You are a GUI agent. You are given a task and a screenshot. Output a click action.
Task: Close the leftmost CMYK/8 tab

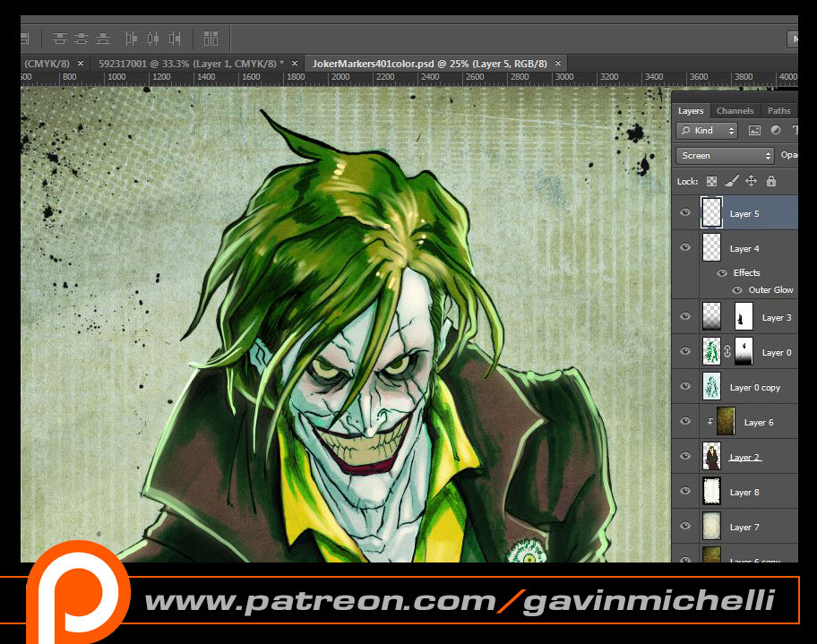coord(81,63)
